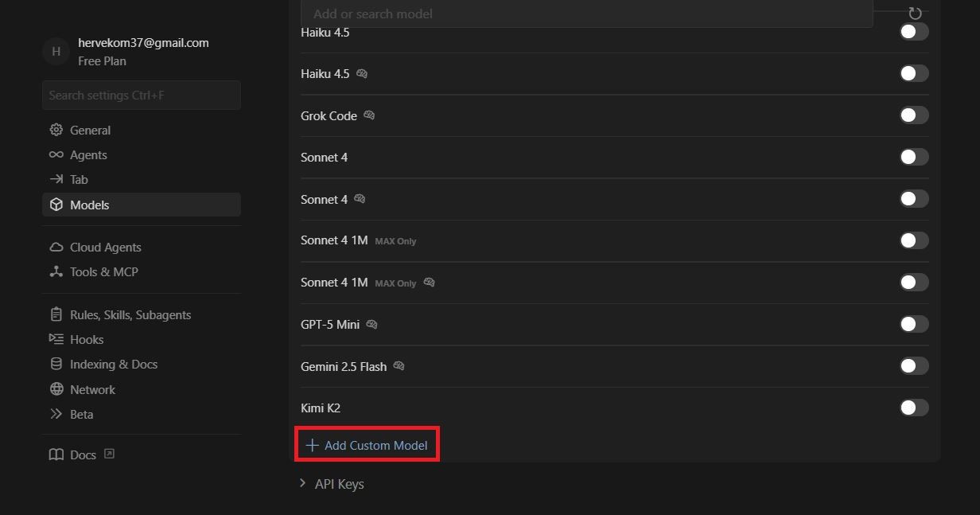
Task: Click the Tools & MCP icon
Action: (56, 271)
